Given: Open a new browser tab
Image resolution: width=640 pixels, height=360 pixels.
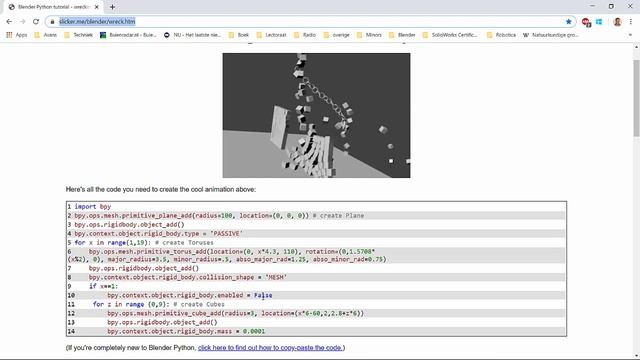Looking at the screenshot, I should (x=112, y=7).
